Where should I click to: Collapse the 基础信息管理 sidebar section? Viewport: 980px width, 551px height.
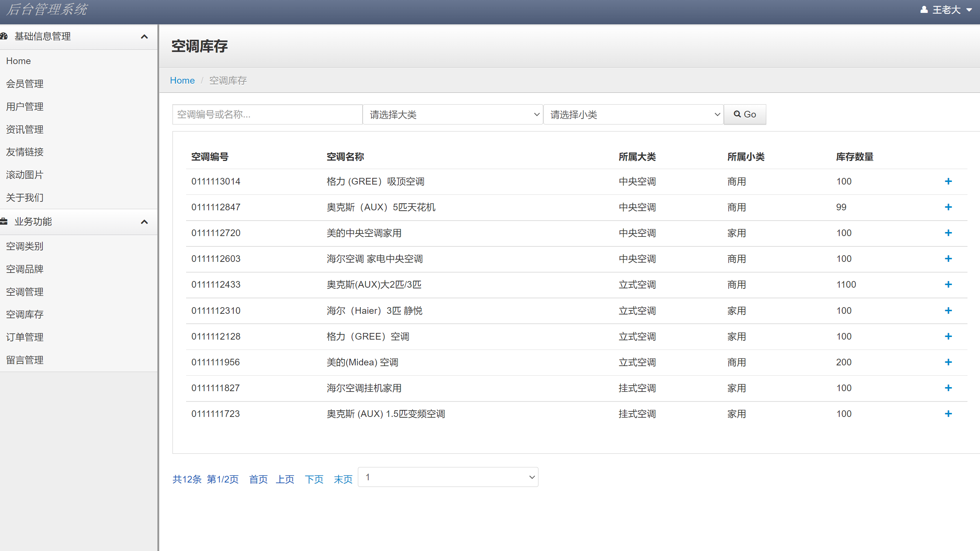(144, 36)
